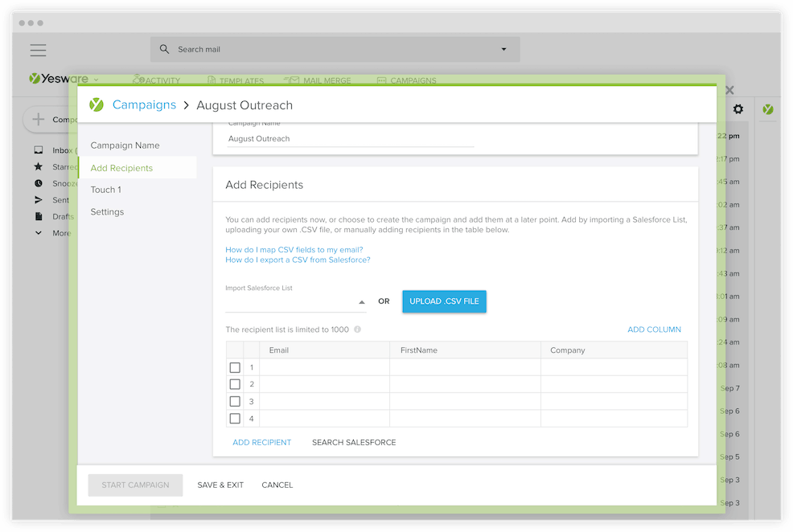Click Save & Exit

pyautogui.click(x=220, y=485)
